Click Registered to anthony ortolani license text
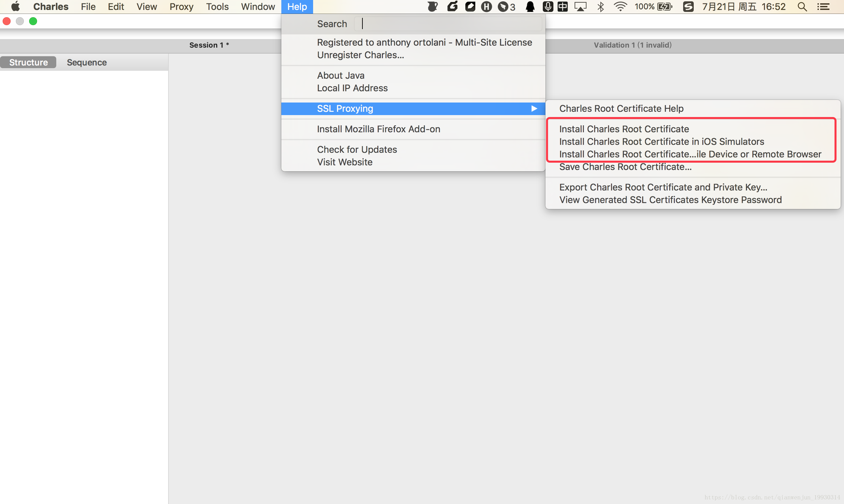 click(425, 42)
